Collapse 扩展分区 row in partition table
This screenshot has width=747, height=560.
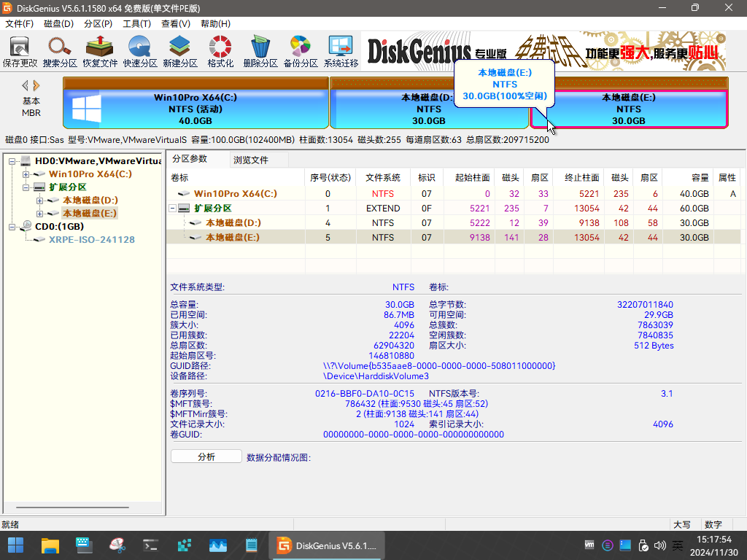point(173,209)
